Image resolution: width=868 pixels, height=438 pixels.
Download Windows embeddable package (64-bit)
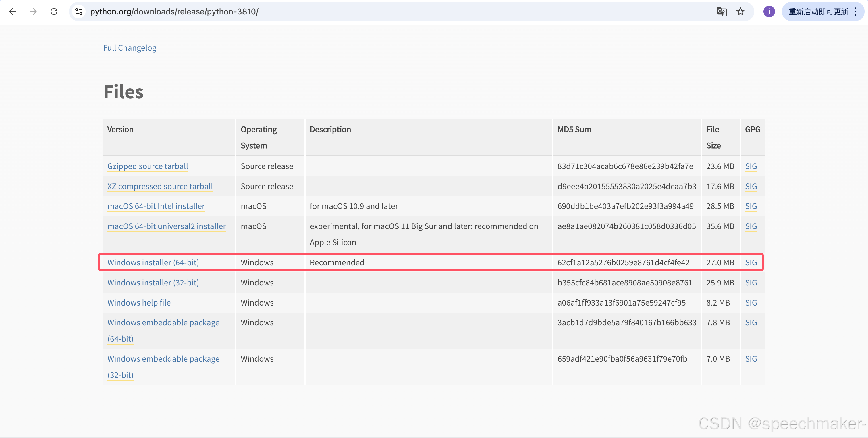163,322
